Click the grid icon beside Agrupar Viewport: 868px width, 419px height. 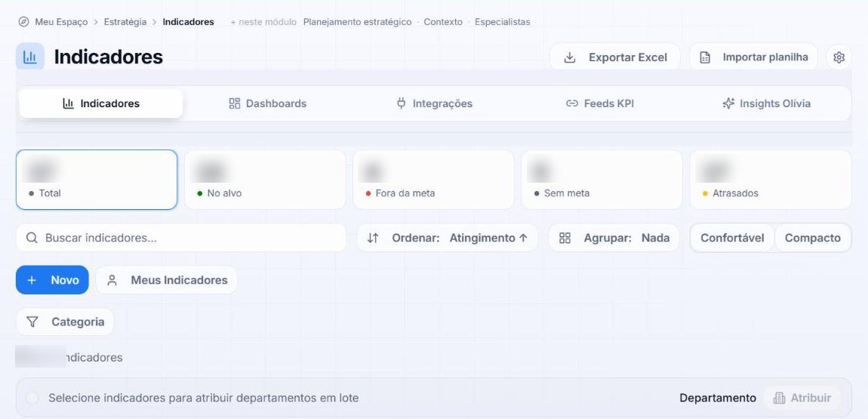[565, 238]
